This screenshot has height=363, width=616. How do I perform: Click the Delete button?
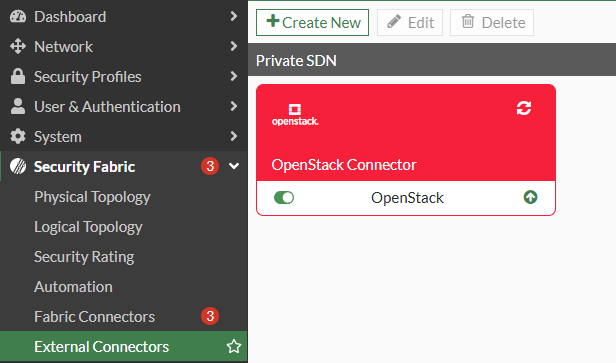492,22
